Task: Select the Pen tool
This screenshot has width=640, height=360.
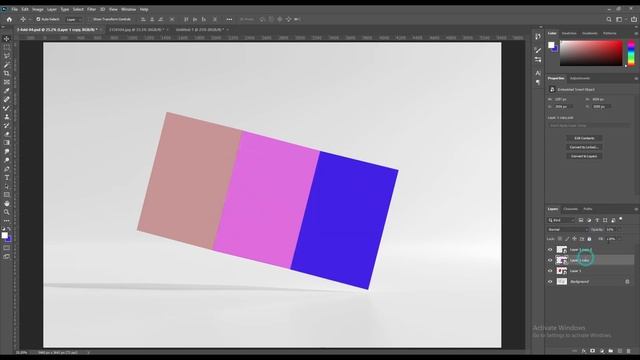Action: point(7,169)
